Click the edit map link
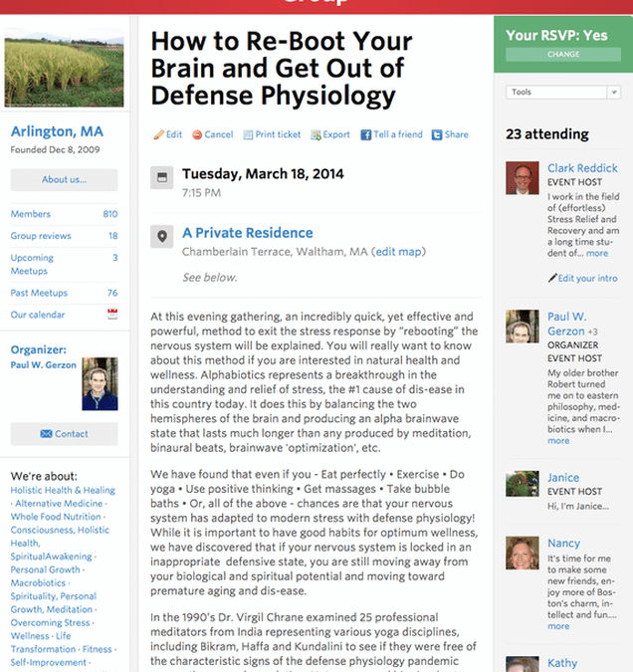 pyautogui.click(x=398, y=253)
